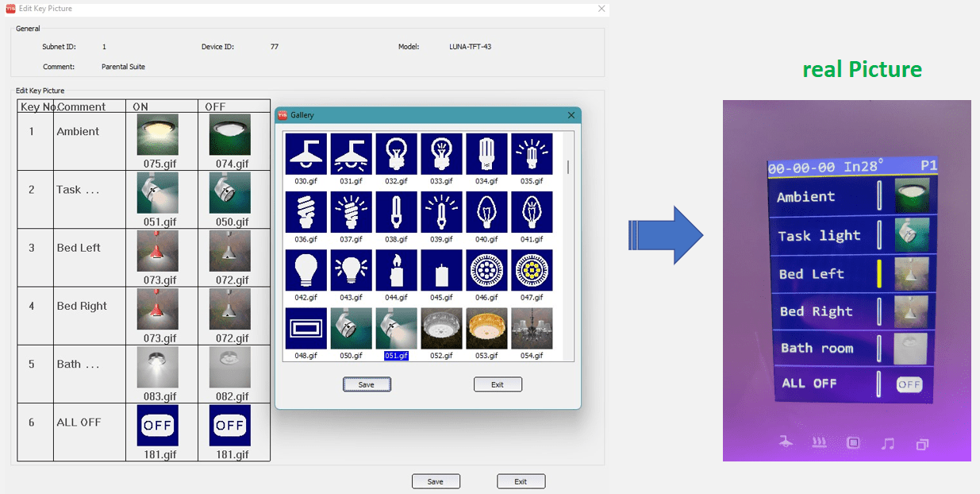Tap Task light row on panel photo
980x494 pixels.
click(852, 235)
